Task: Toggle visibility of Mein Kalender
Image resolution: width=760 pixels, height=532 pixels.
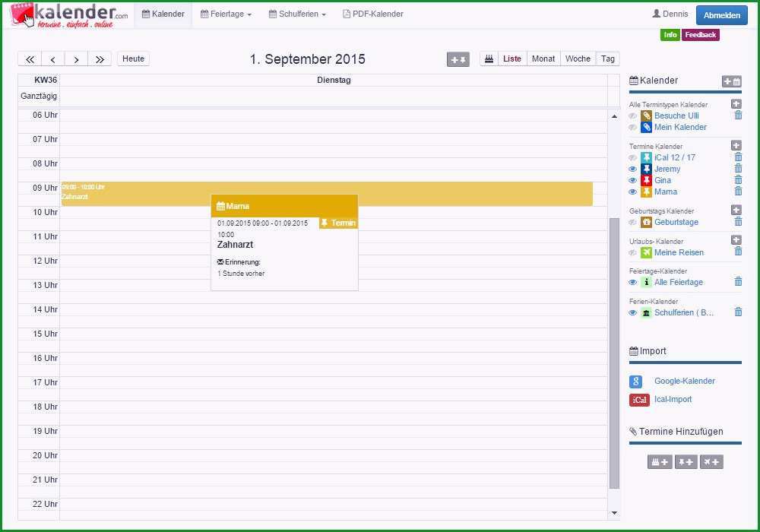Action: click(632, 128)
